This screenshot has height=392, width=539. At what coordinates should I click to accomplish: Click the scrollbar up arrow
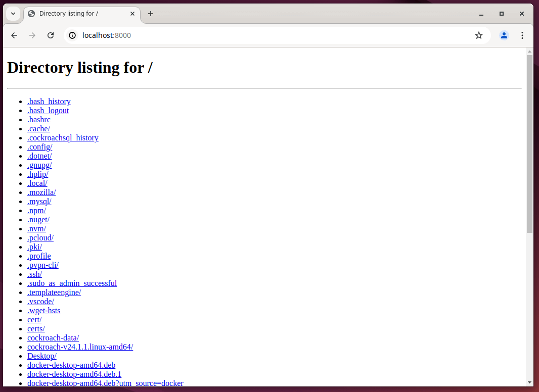coord(529,52)
